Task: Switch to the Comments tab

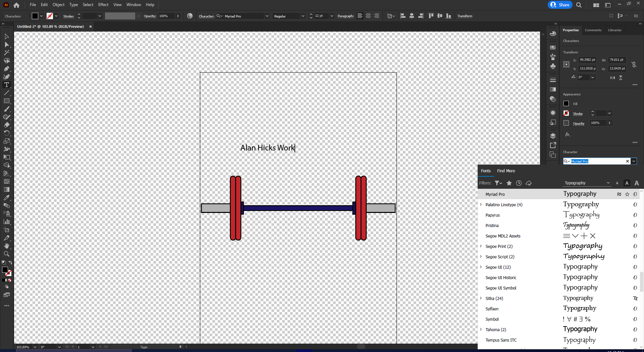Action: pos(593,30)
